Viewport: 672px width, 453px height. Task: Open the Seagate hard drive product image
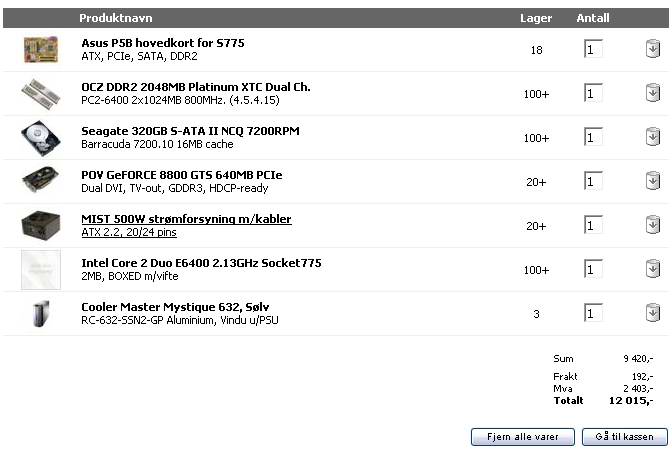[x=41, y=138]
